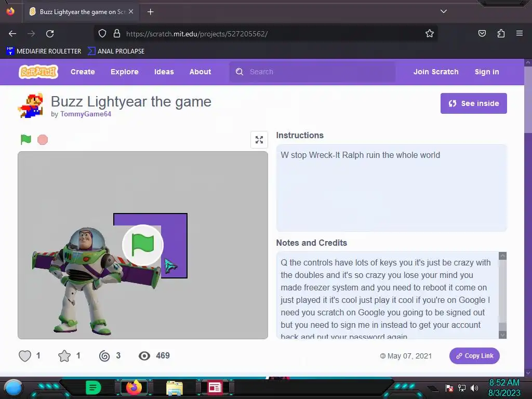Click the Notes and Credits scrollbar up arrow
Screen dimensions: 532x399
pos(503,256)
